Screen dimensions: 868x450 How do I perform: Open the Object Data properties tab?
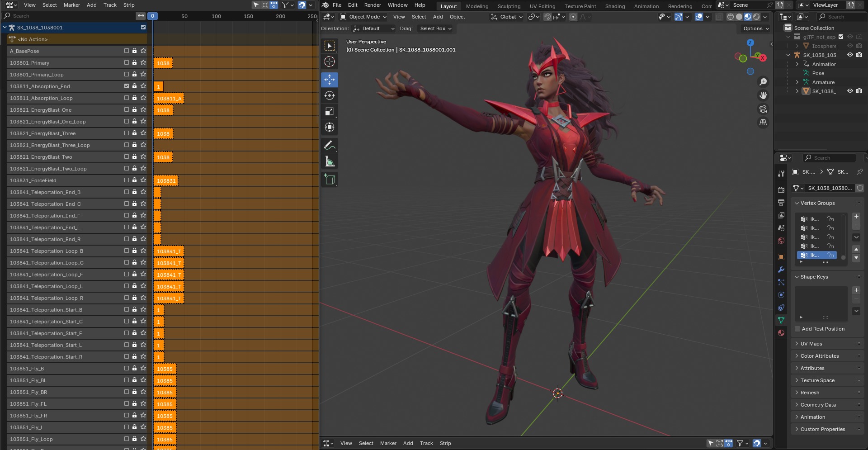pos(781,320)
